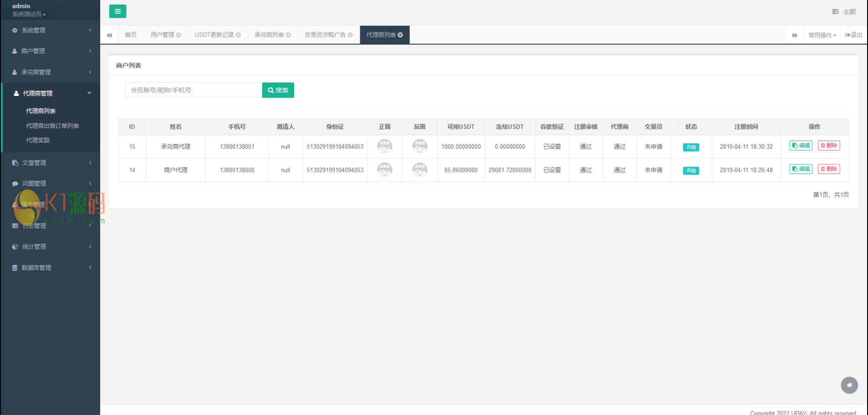Open 代理商出售订单列表 in the sidebar
The image size is (868, 415).
(52, 126)
